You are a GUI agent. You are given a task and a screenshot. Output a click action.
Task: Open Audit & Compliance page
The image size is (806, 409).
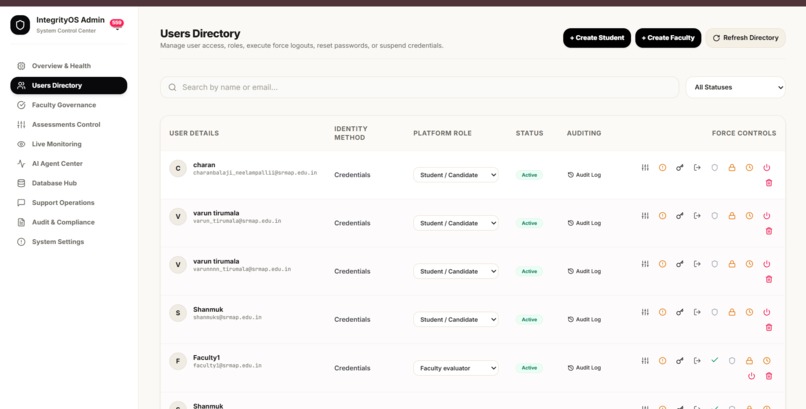pos(69,222)
